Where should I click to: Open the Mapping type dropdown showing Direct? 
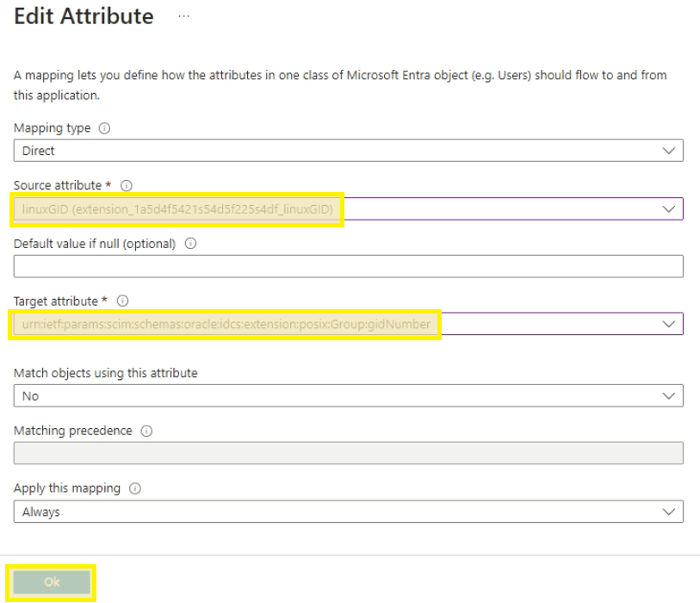click(x=336, y=151)
